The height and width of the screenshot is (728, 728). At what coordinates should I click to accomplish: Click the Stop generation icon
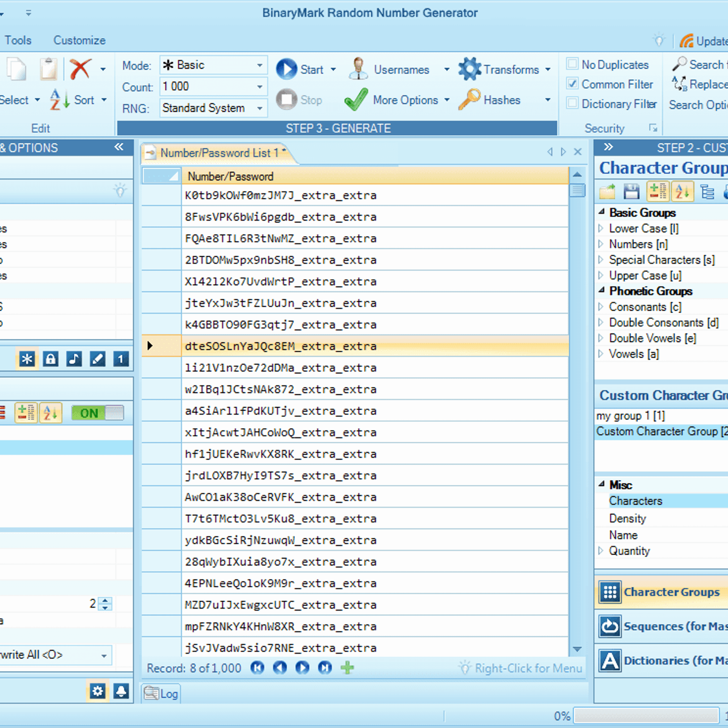pos(287,100)
